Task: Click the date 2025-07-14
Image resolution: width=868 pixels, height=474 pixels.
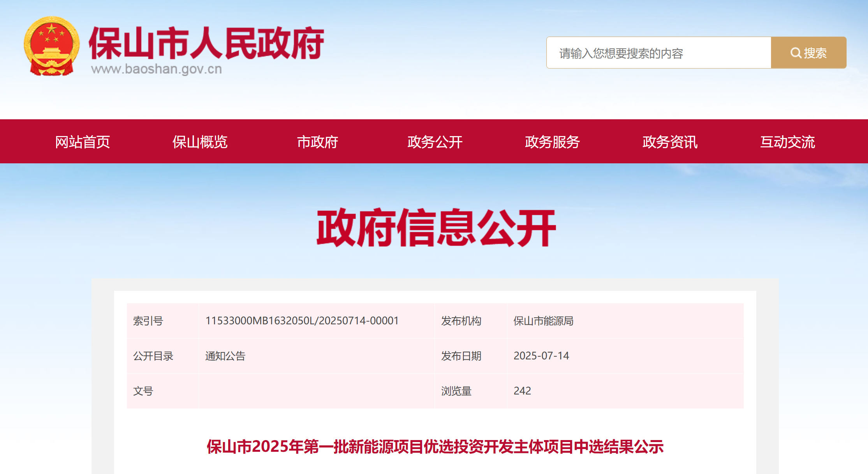Action: point(541,356)
